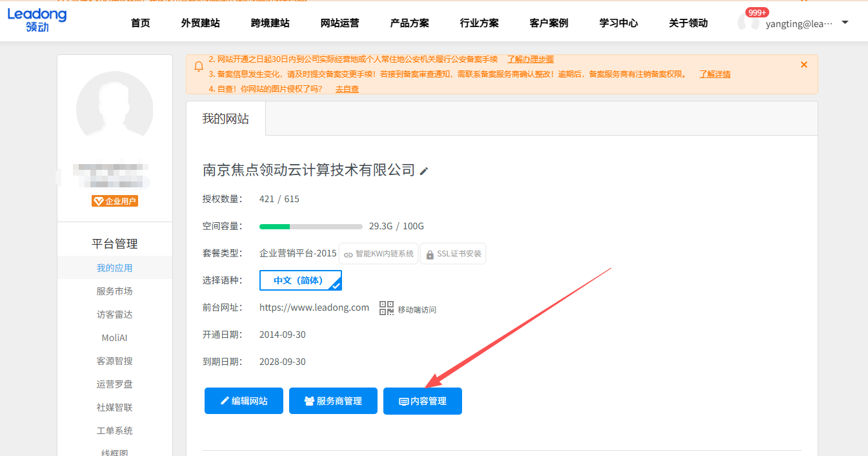
Task: Dismiss the orange notice banner with the X
Action: 804,65
